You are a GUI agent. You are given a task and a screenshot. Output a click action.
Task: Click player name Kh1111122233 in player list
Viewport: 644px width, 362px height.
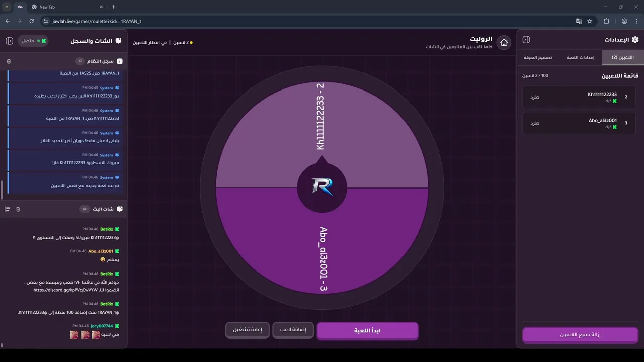(602, 95)
